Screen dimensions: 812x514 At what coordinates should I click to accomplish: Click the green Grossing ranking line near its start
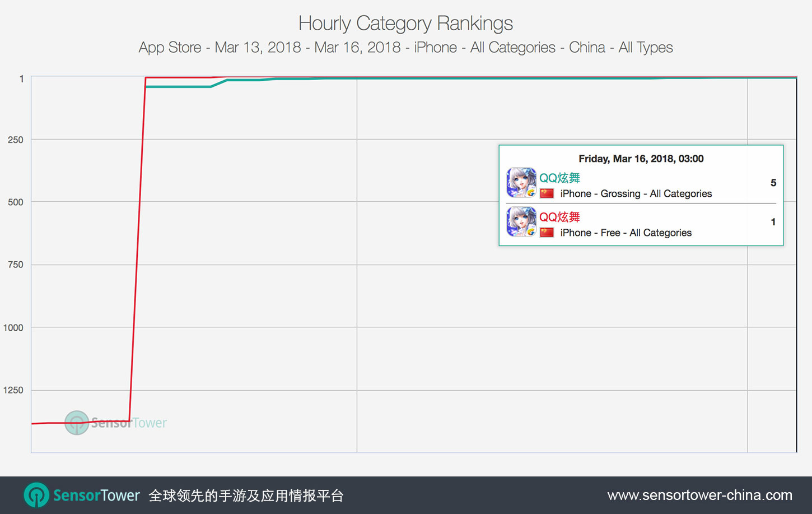pos(178,87)
